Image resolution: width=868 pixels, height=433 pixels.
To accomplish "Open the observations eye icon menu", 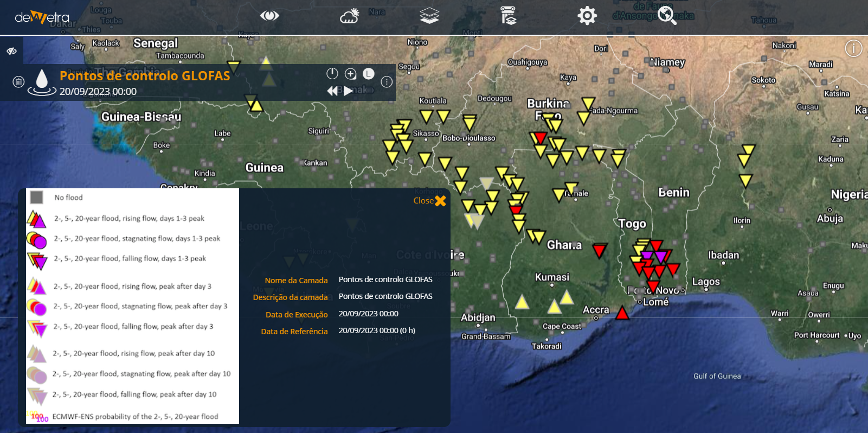I will [269, 16].
